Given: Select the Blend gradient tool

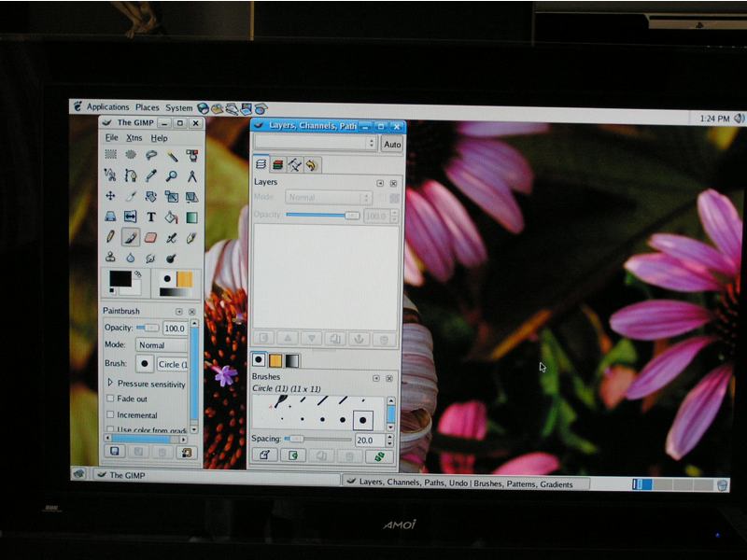Looking at the screenshot, I should click(192, 217).
